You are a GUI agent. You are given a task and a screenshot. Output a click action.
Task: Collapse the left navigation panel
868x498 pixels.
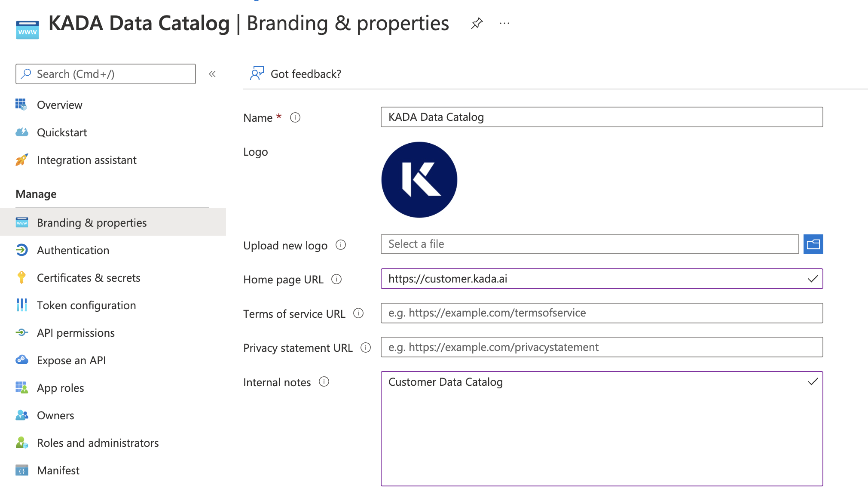212,74
